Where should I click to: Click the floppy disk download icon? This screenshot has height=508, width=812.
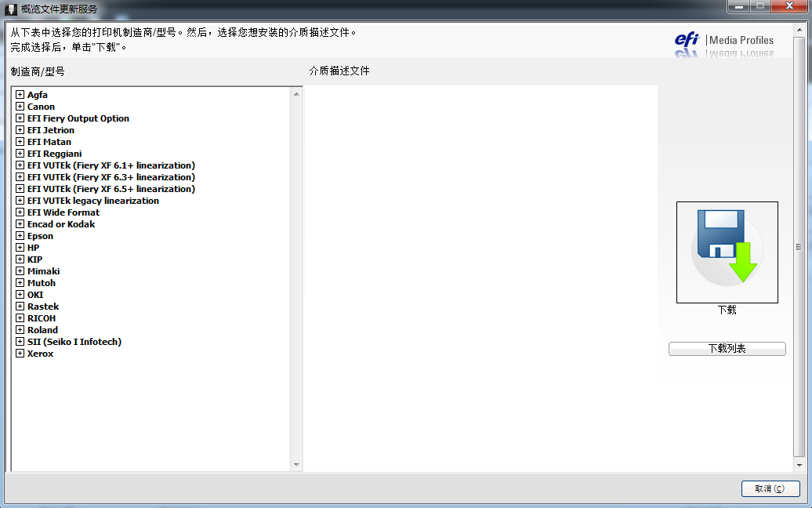click(x=727, y=252)
